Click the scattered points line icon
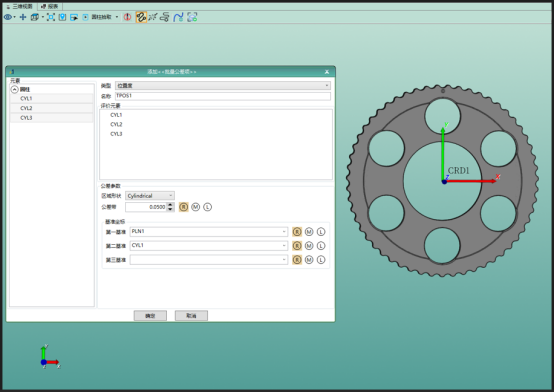 (x=153, y=17)
